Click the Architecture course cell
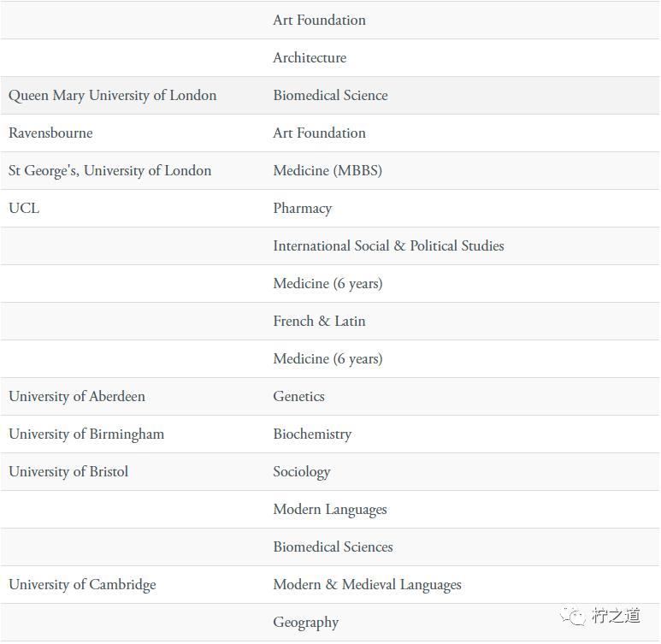Screen dimensions: 661x644 pyautogui.click(x=310, y=57)
